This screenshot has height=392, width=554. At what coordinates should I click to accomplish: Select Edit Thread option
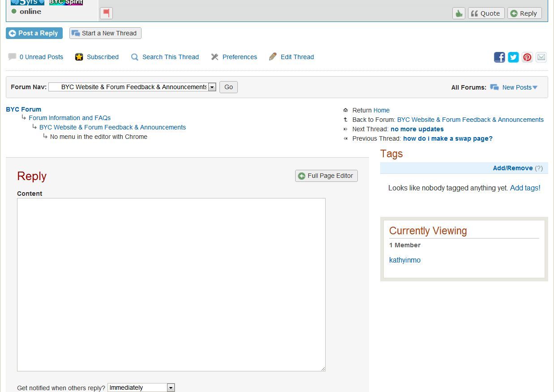[297, 57]
